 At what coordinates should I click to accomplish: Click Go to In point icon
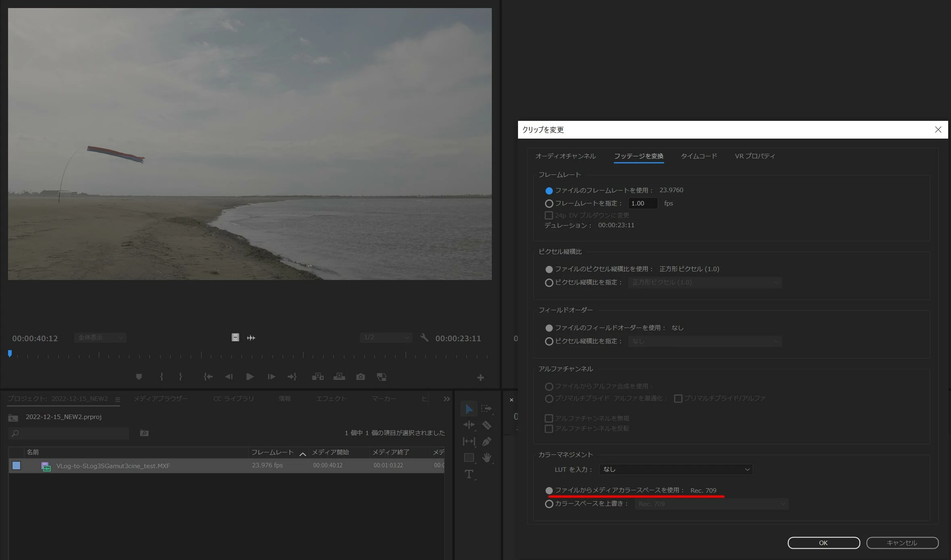[208, 377]
